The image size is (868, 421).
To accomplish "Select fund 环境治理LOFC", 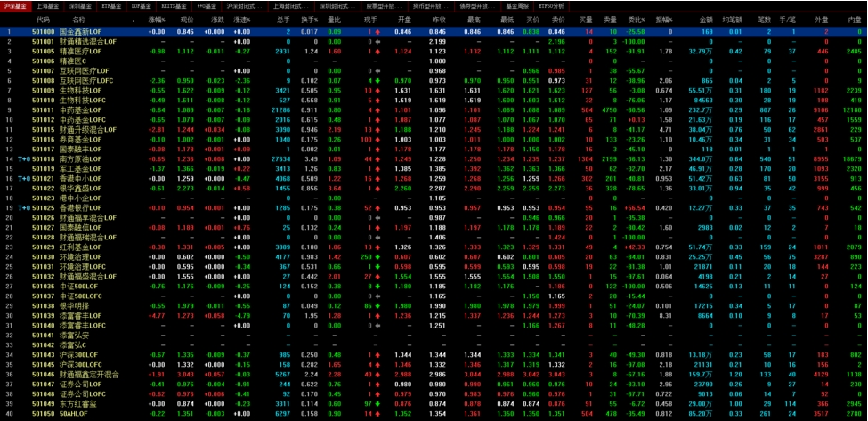I will pos(83,267).
